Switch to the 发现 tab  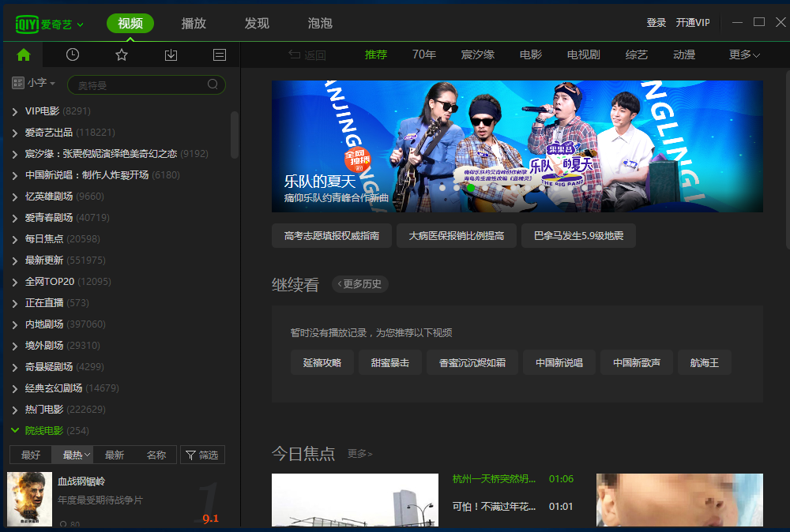click(257, 23)
